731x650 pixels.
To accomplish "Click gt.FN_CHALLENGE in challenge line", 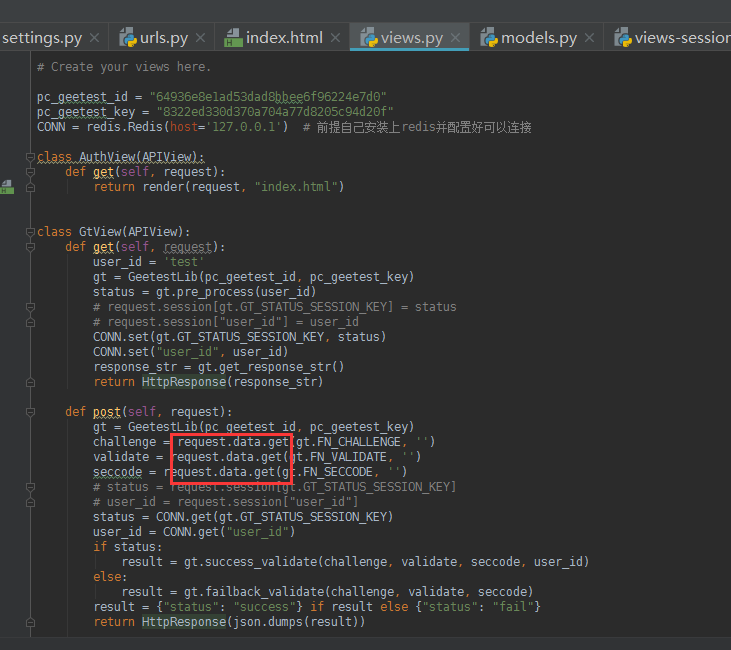I will (348, 442).
